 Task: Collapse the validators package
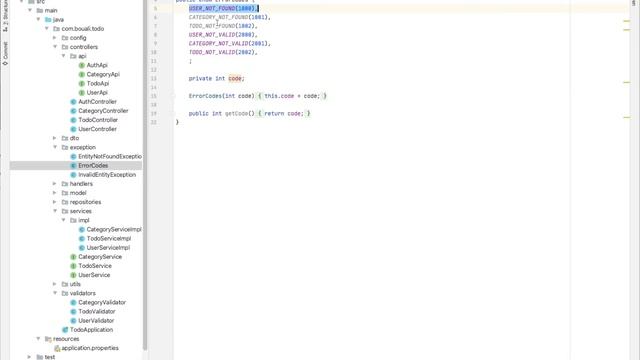click(55, 293)
